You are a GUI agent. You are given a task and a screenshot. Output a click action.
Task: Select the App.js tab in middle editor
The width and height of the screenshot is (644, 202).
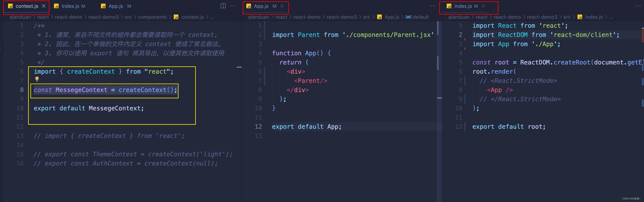click(x=261, y=6)
